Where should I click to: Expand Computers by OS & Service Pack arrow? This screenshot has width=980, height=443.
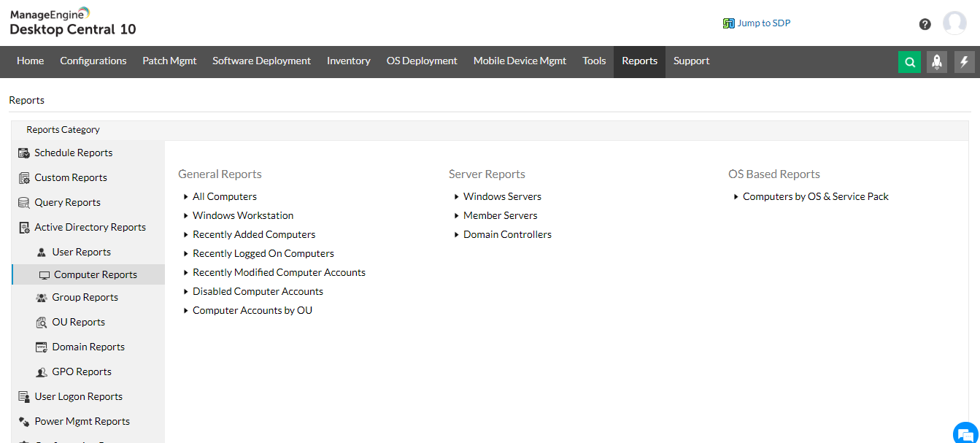click(736, 197)
